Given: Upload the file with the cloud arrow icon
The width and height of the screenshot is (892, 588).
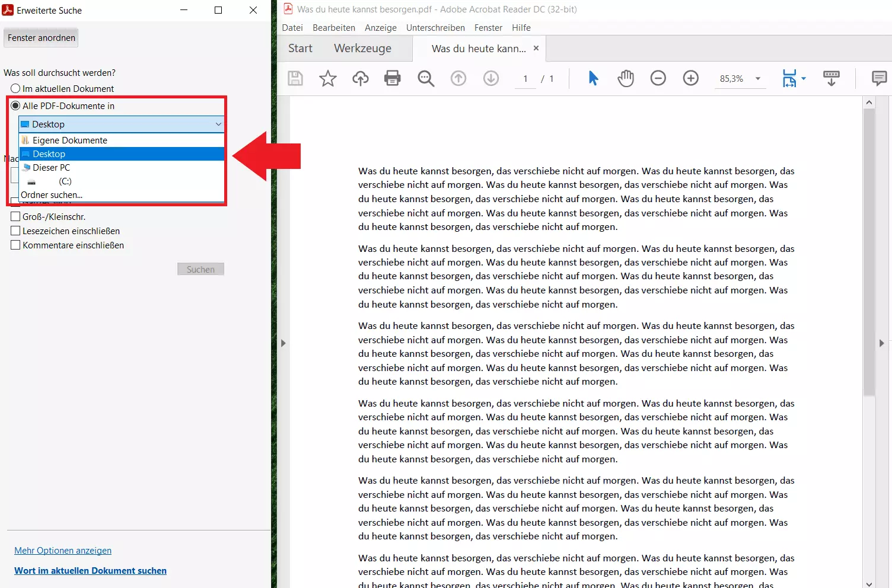Looking at the screenshot, I should click(x=361, y=78).
